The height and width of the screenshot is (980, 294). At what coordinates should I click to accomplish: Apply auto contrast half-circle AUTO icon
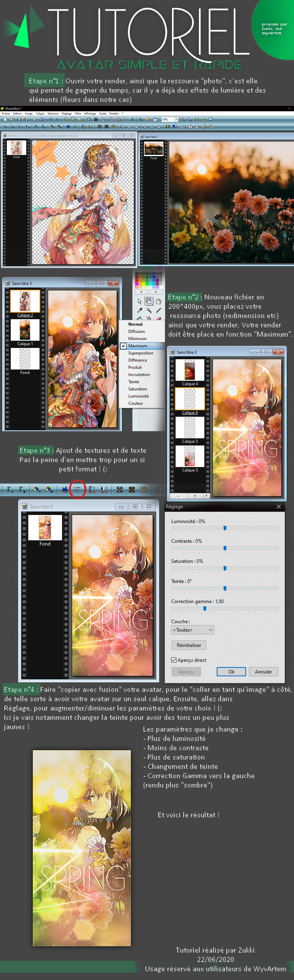(x=104, y=489)
